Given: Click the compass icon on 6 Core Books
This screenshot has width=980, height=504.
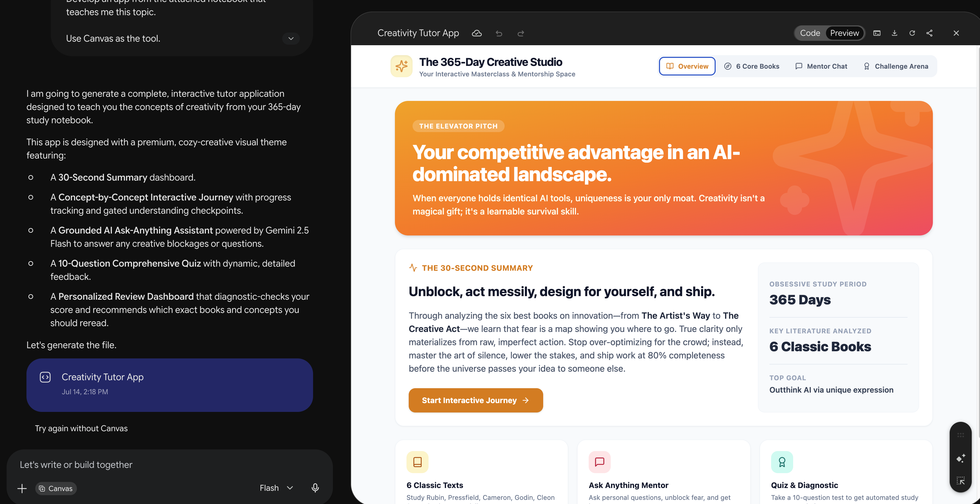Looking at the screenshot, I should tap(727, 66).
